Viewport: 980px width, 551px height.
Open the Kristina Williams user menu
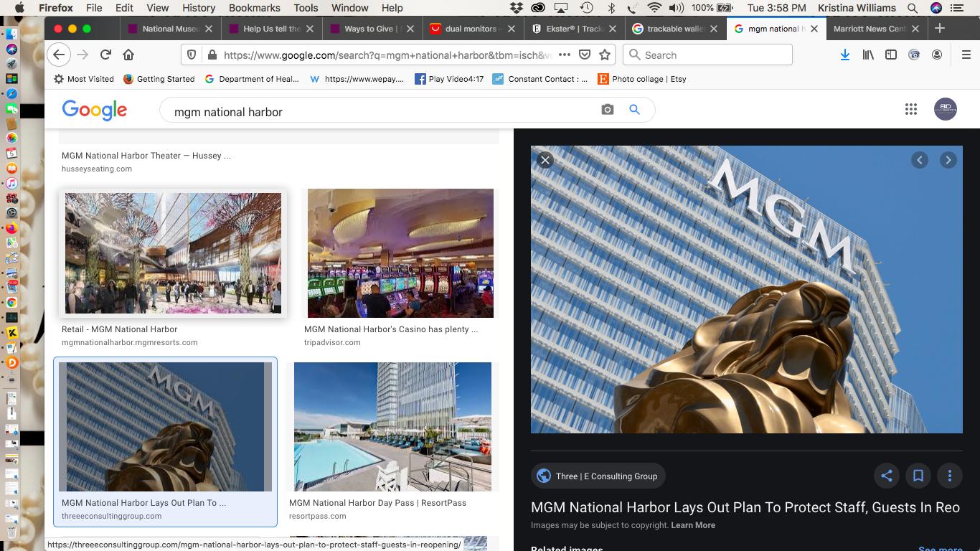(x=857, y=8)
